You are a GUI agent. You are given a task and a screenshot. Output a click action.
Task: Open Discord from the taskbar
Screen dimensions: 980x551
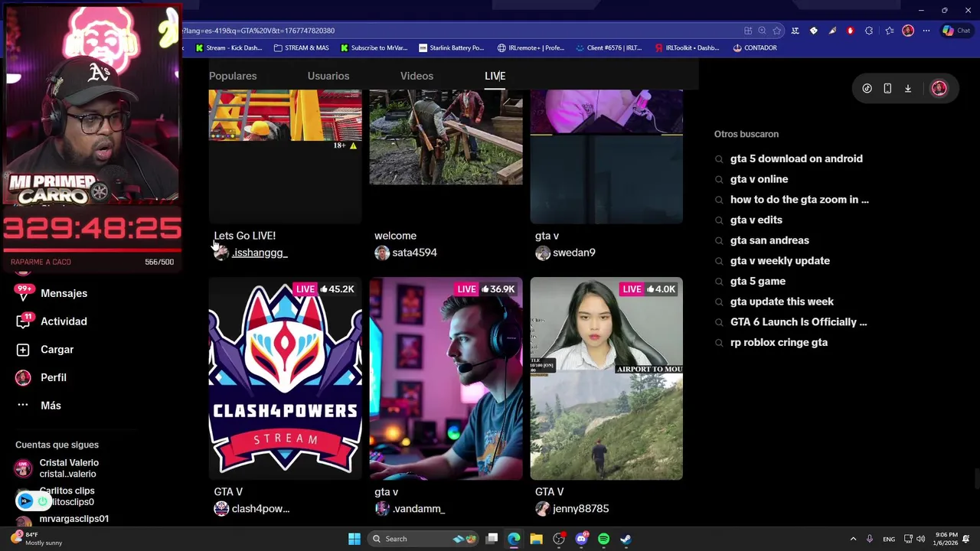coord(581,539)
